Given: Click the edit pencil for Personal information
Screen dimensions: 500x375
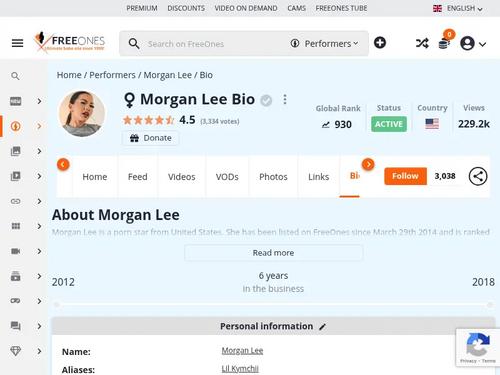Looking at the screenshot, I should click(x=322, y=327).
